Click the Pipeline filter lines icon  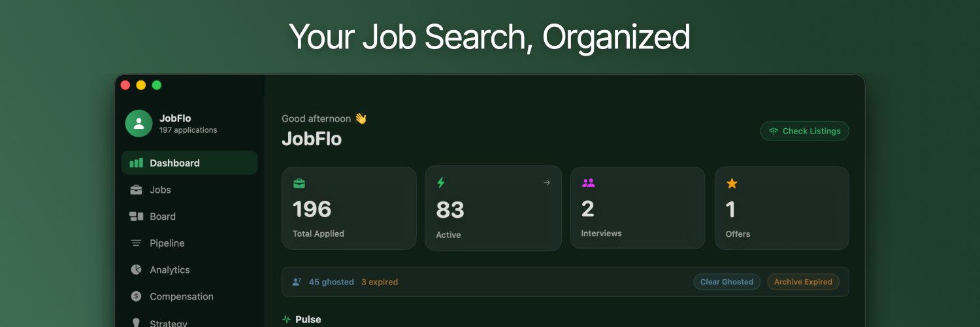tap(136, 243)
